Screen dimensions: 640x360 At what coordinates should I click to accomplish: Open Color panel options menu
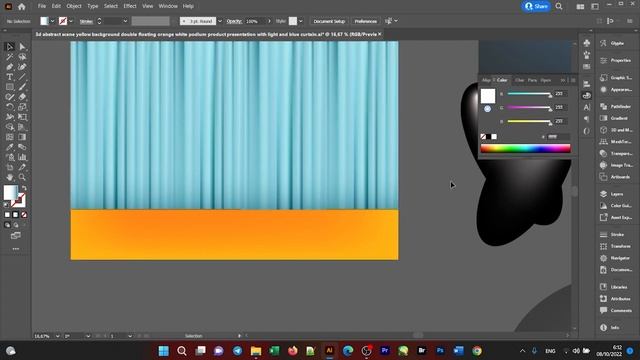[573, 80]
